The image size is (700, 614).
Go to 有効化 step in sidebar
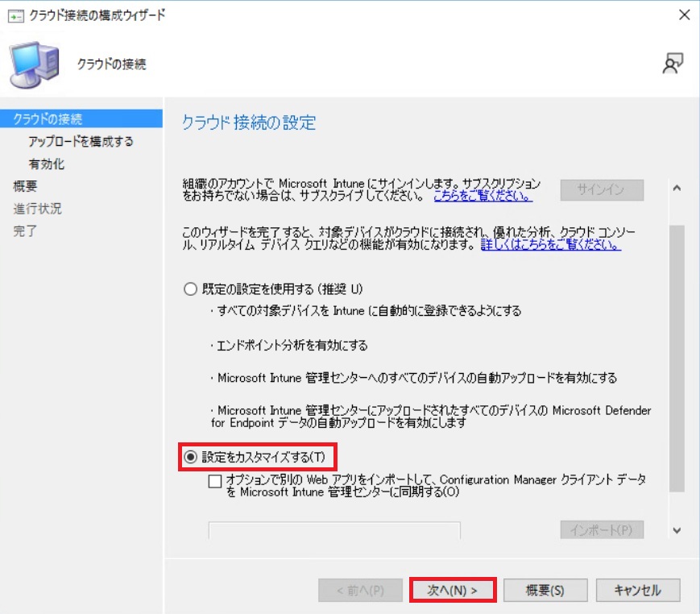pyautogui.click(x=47, y=164)
